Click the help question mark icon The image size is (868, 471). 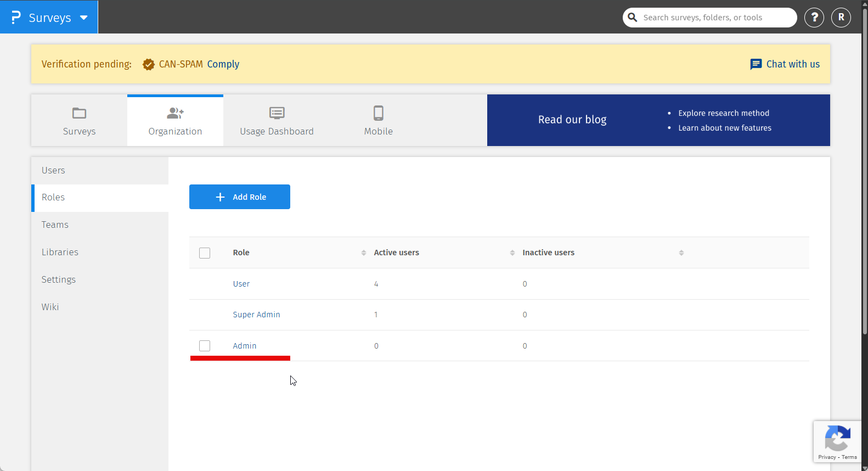[814, 18]
